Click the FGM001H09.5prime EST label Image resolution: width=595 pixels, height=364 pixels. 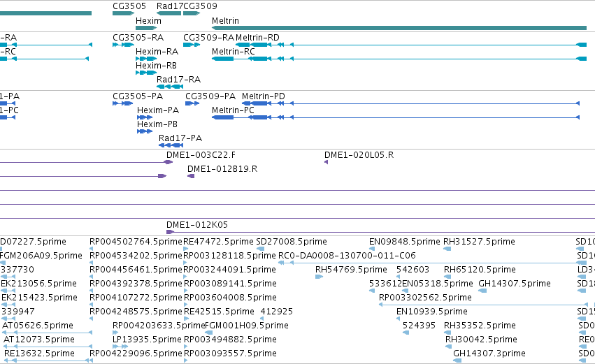click(247, 326)
